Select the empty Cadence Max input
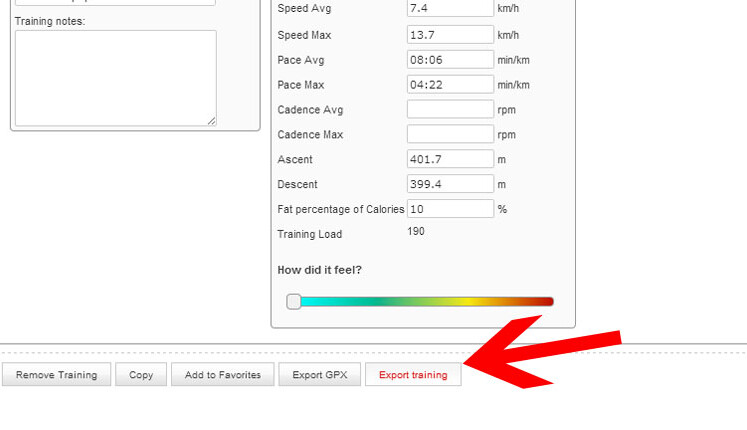747x430 pixels. 450,134
